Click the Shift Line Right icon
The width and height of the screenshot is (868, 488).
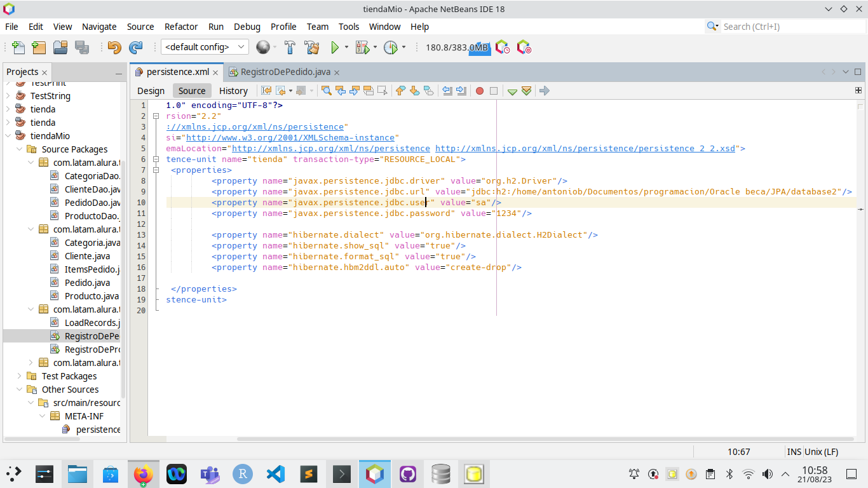[x=461, y=91]
